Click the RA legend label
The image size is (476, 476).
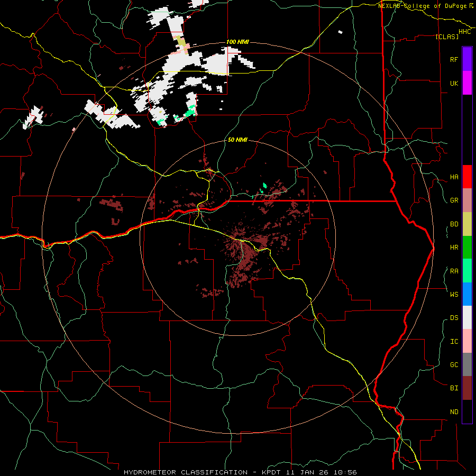[454, 271]
